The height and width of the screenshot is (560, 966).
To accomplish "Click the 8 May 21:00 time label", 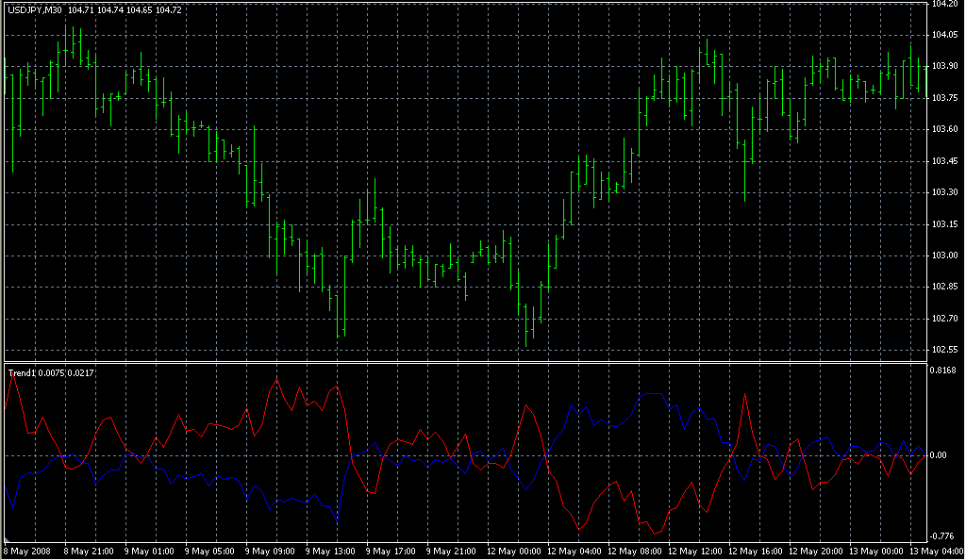I will pos(89,551).
